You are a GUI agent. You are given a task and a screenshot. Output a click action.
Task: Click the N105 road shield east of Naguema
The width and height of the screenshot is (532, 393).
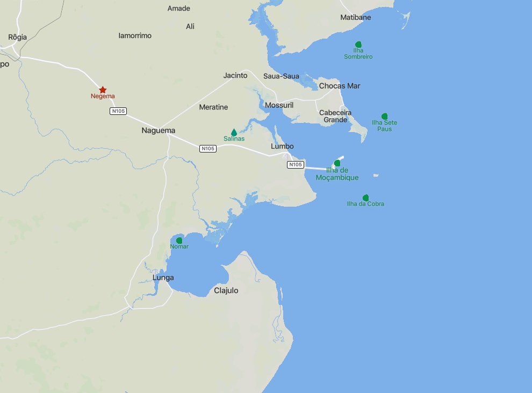[x=207, y=149]
